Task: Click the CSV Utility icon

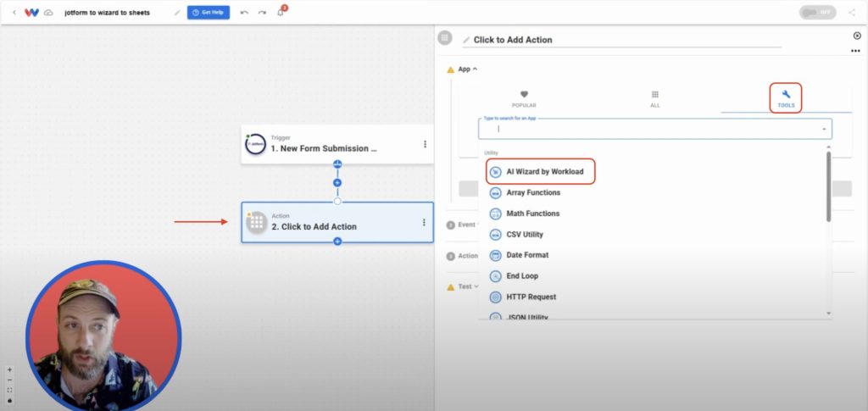Action: tap(495, 235)
